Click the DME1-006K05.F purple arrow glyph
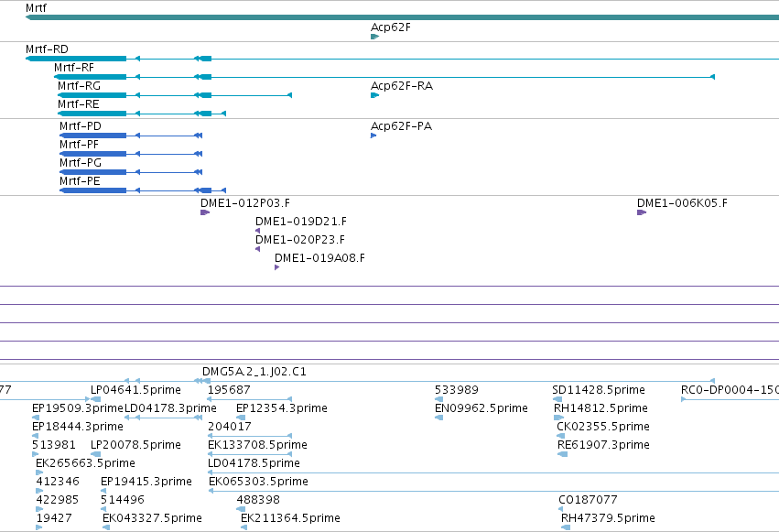 pos(642,212)
